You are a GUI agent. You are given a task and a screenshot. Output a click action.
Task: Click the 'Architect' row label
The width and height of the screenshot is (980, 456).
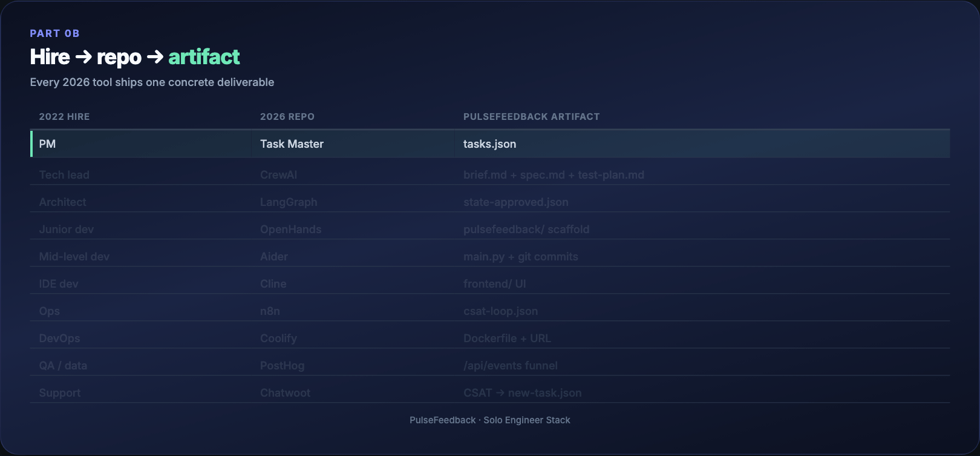(x=62, y=202)
